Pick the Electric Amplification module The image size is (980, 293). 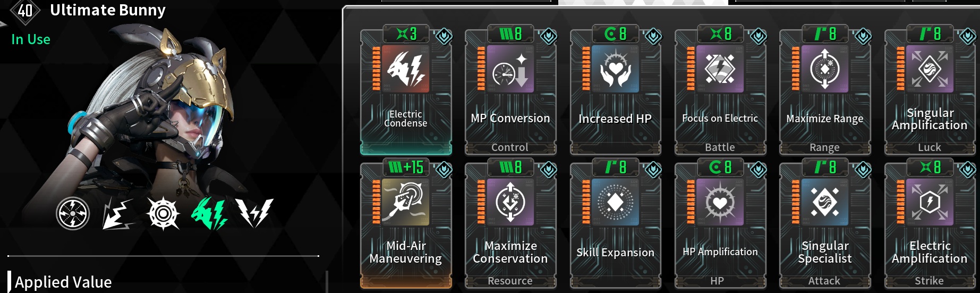[x=930, y=225]
